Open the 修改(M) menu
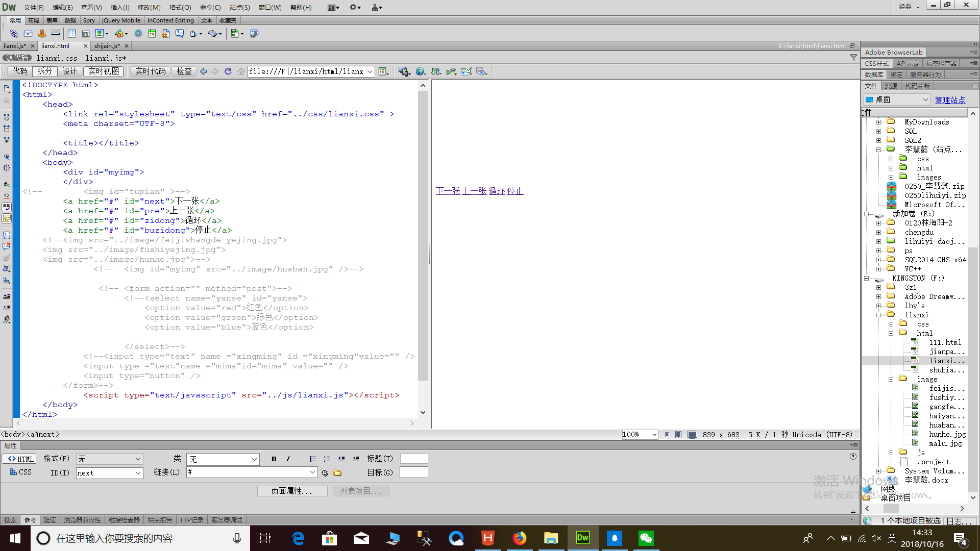The height and width of the screenshot is (551, 980). (x=149, y=8)
